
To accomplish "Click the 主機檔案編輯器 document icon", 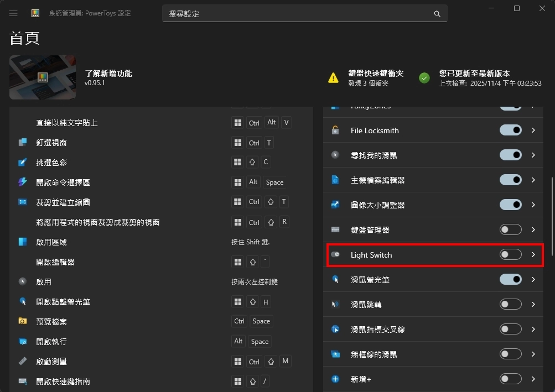I will (335, 180).
